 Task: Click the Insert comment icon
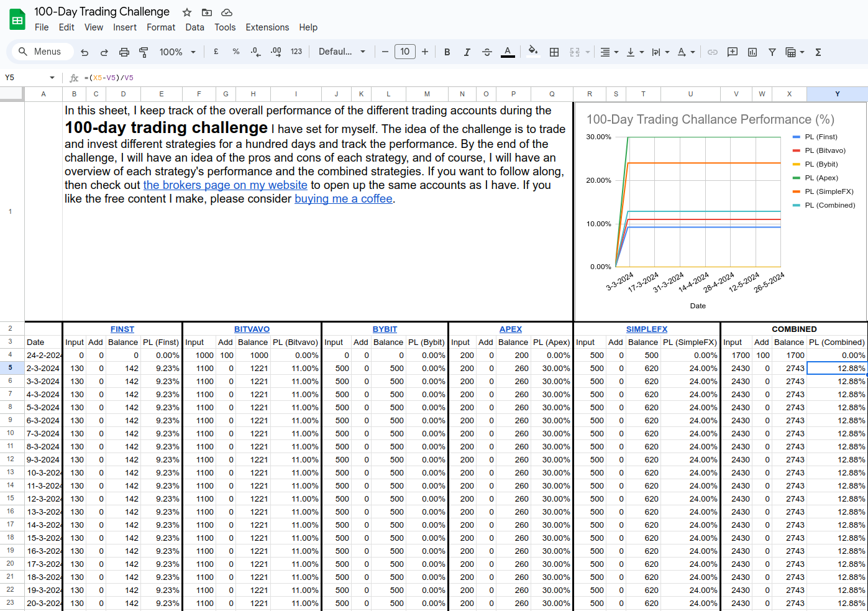733,52
